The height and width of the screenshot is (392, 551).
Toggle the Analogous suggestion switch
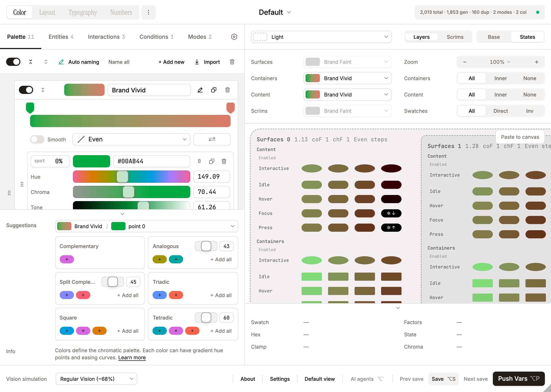point(206,246)
